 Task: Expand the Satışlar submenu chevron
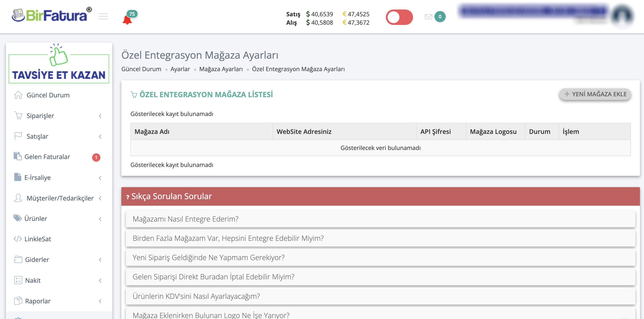click(x=100, y=136)
